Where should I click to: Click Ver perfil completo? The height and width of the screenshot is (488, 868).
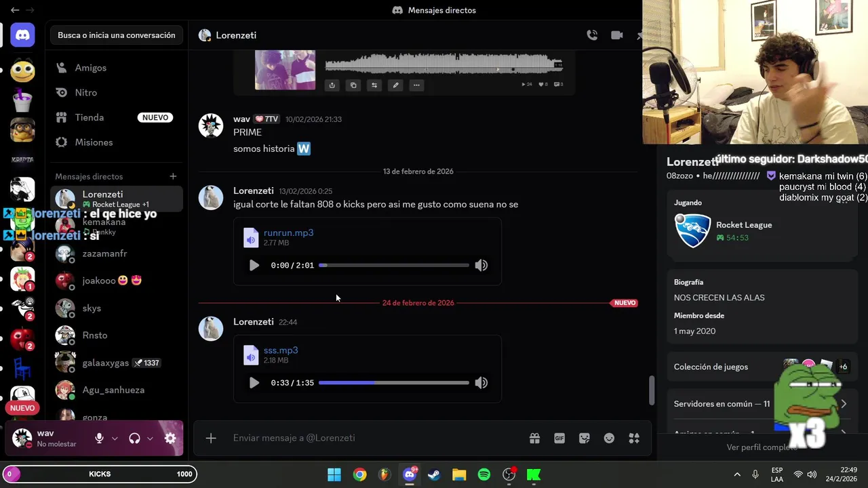coord(762,447)
